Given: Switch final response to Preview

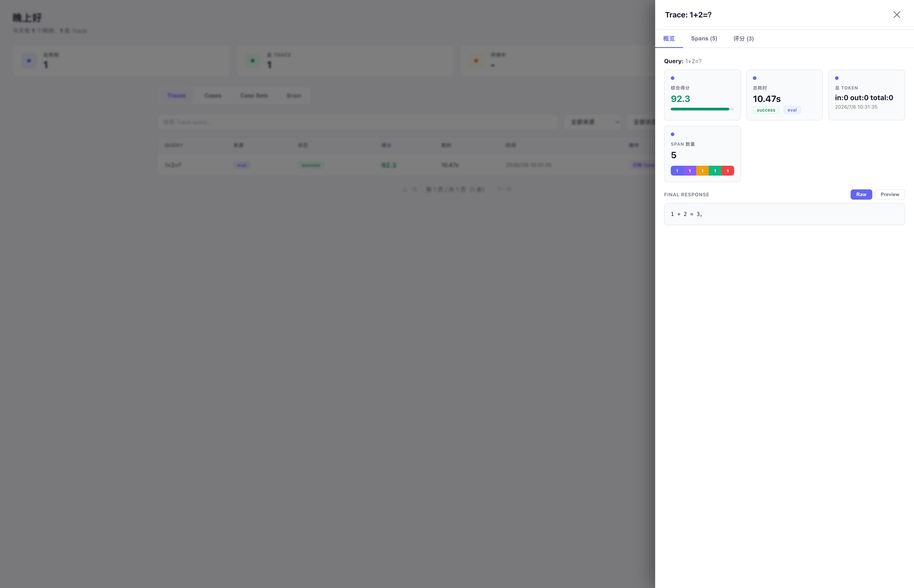Looking at the screenshot, I should (889, 194).
